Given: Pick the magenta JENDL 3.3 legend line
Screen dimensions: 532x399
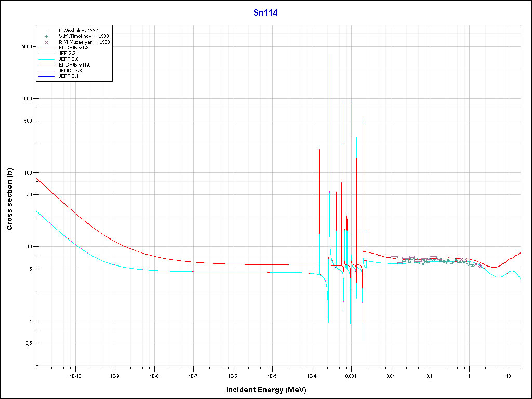Looking at the screenshot, I should tap(46, 71).
